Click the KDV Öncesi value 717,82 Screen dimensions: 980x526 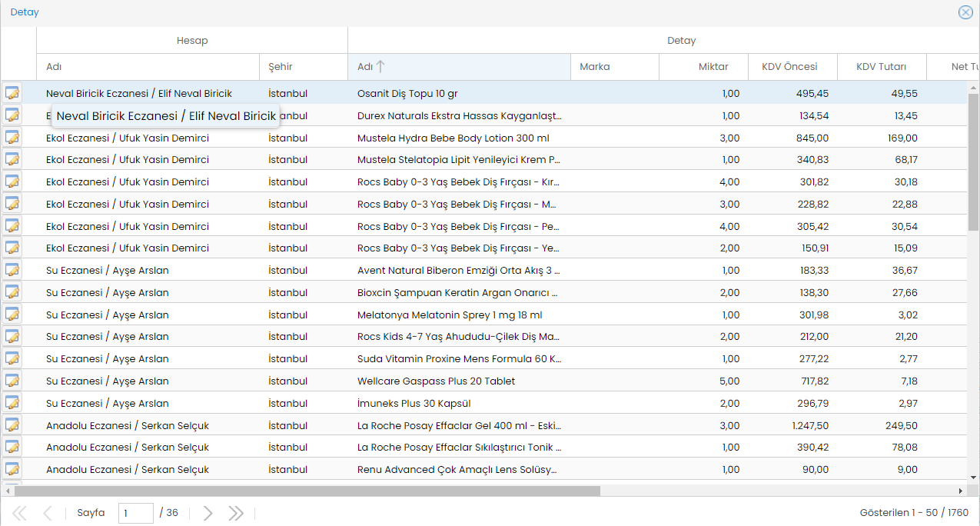click(x=813, y=381)
